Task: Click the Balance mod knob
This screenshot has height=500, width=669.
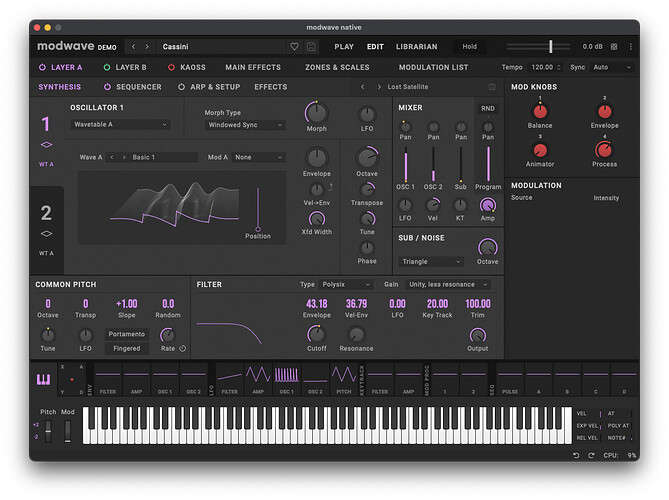Action: coord(540,111)
